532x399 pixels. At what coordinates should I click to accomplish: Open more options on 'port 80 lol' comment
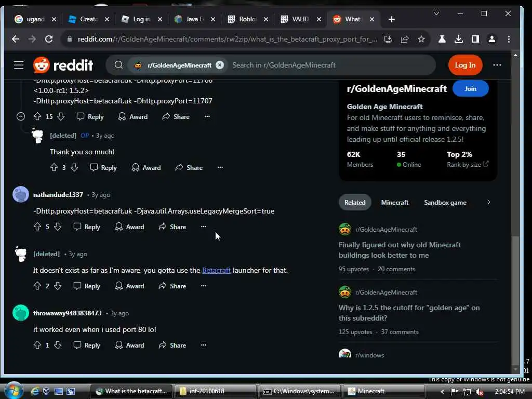pyautogui.click(x=204, y=345)
